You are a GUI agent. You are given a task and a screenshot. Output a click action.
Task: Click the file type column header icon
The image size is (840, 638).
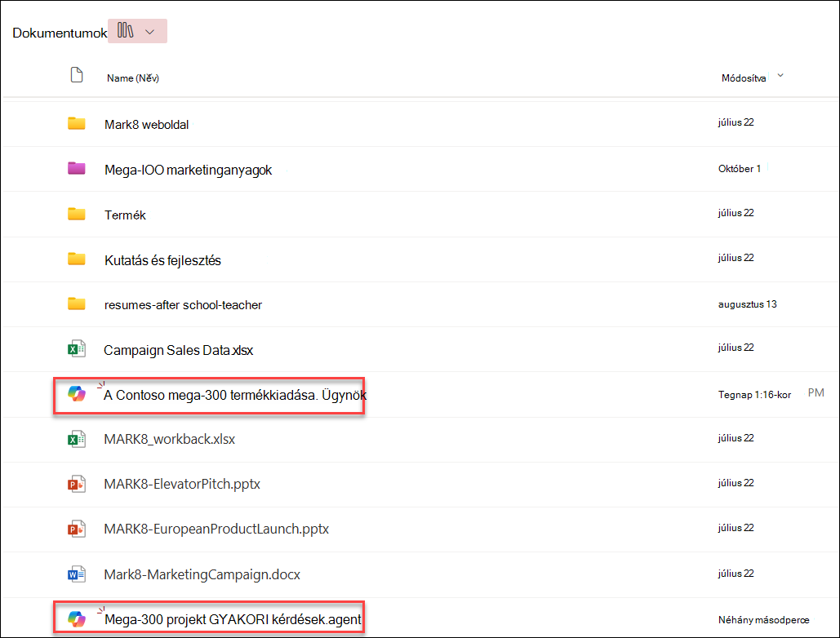77,75
